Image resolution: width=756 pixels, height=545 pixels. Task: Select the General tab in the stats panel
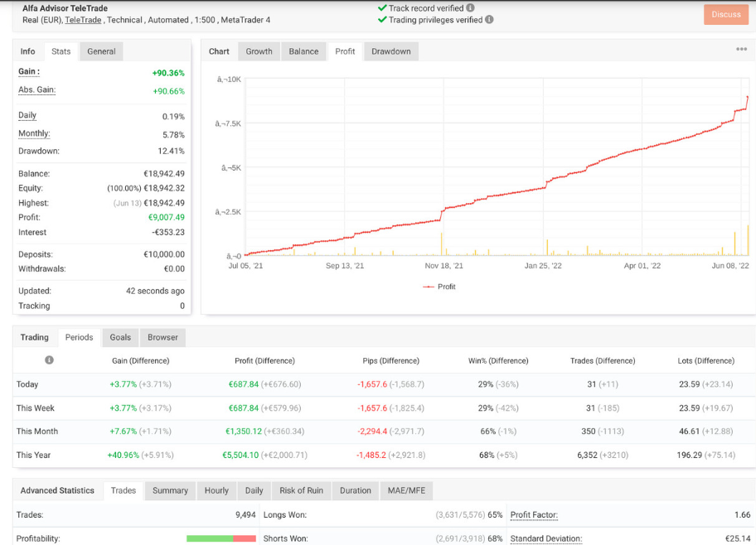[x=100, y=51]
